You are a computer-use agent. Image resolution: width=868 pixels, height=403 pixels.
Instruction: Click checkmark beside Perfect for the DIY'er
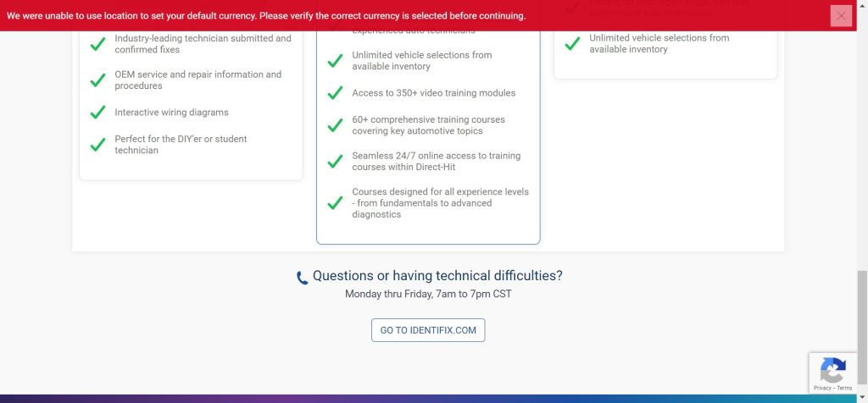97,145
